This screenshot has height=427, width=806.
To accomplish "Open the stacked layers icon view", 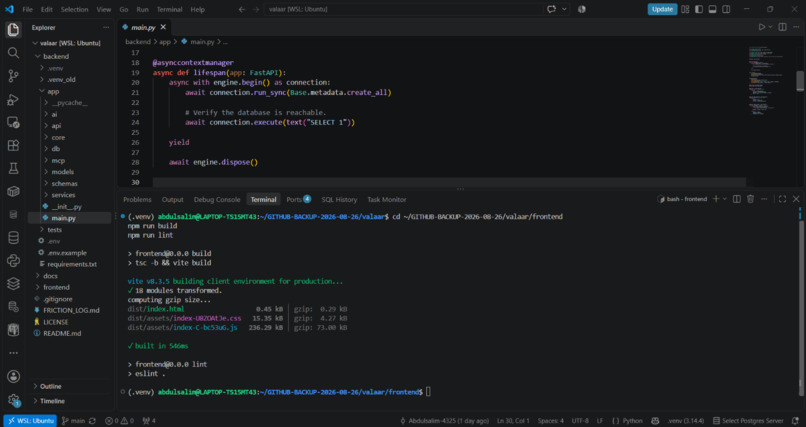I will (13, 284).
